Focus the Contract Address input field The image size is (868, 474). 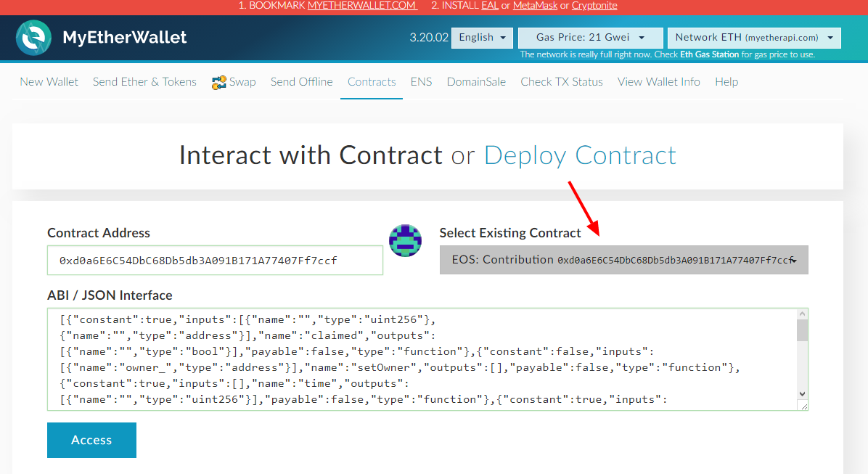[215, 261]
